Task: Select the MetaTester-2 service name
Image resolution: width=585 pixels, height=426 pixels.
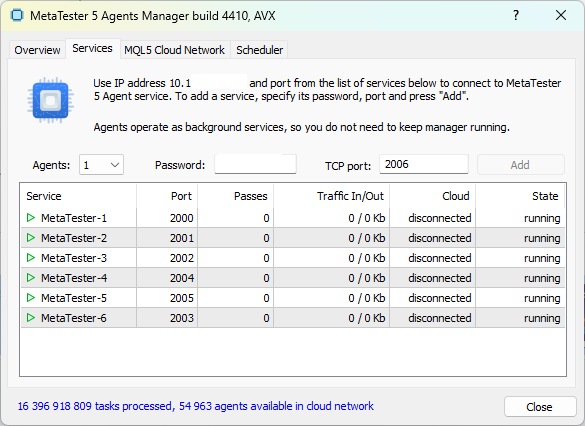Action: click(73, 238)
